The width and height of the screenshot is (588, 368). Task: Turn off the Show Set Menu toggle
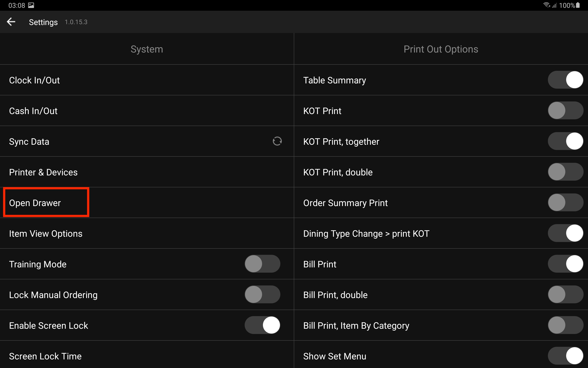565,356
